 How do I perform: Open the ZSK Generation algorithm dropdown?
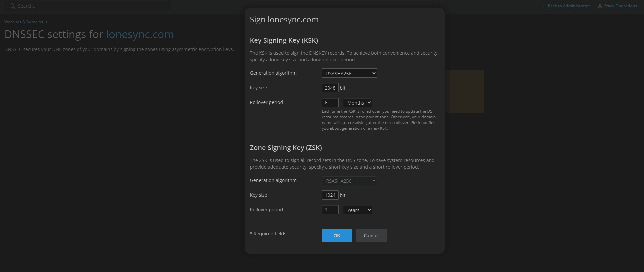click(x=349, y=181)
